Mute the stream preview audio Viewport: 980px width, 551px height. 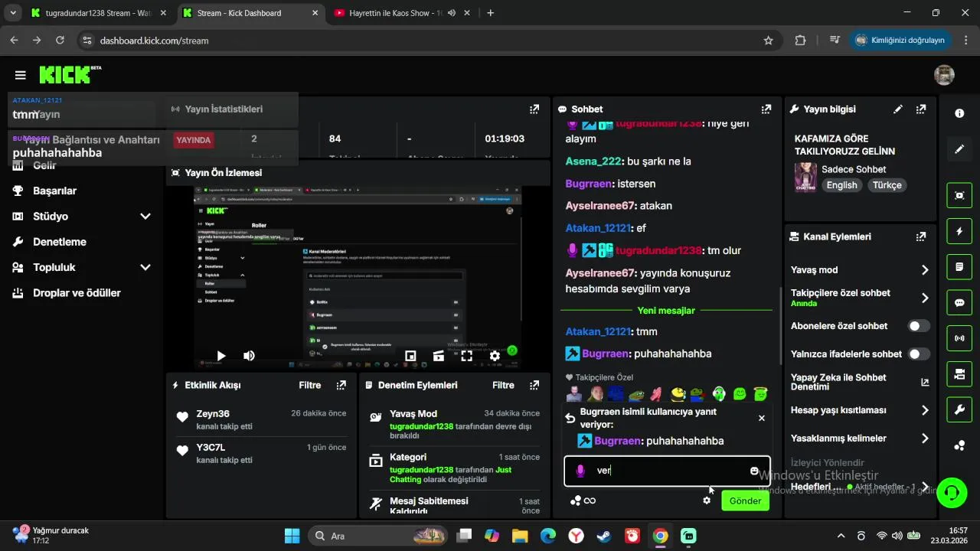249,356
